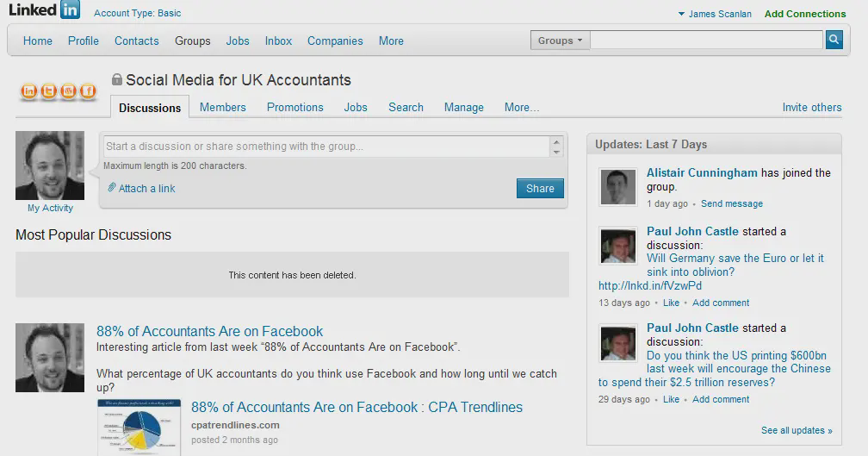The image size is (868, 456).
Task: Open the Companies menu in navigation bar
Action: (x=335, y=41)
